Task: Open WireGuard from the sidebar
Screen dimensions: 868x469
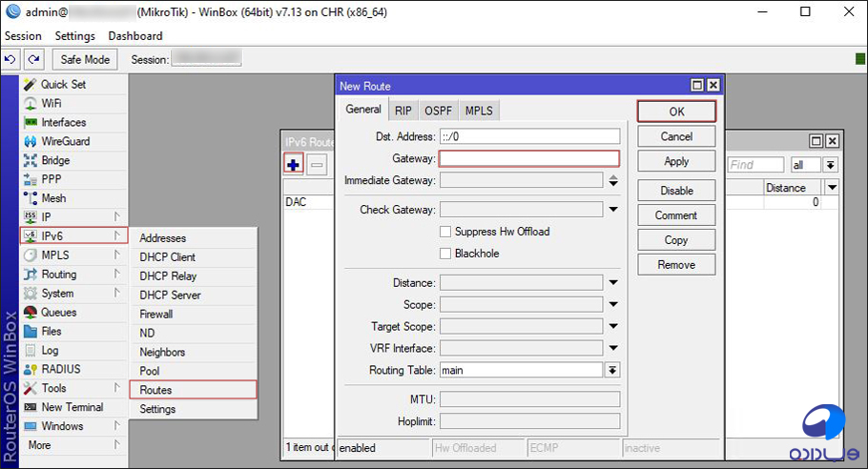Action: tap(65, 141)
